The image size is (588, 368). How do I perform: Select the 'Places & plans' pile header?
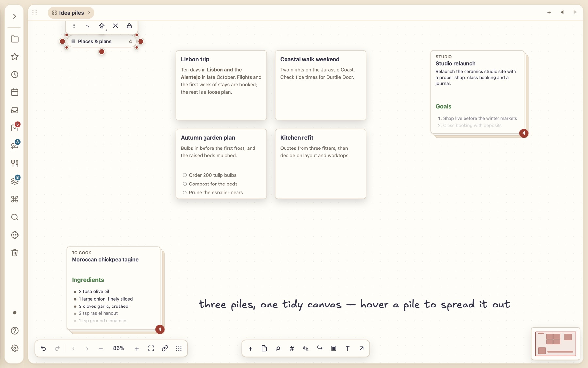(102, 41)
